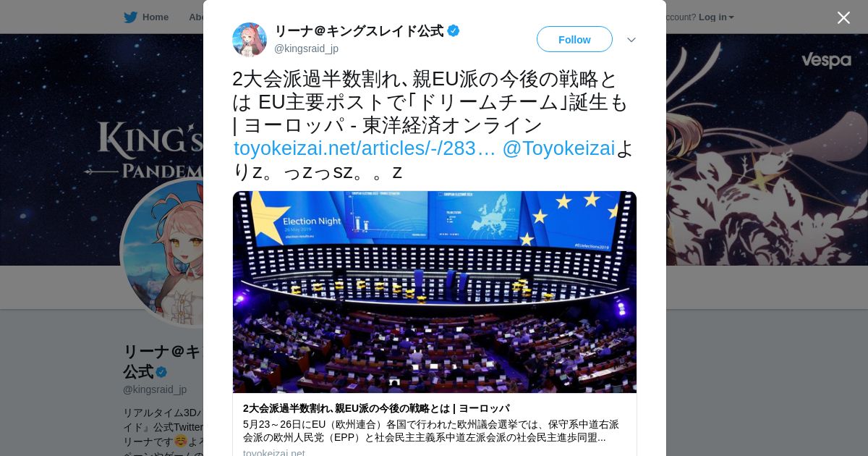This screenshot has height=456, width=868.
Task: Click the @kingsraid_jp handle in tweet header
Action: (306, 48)
